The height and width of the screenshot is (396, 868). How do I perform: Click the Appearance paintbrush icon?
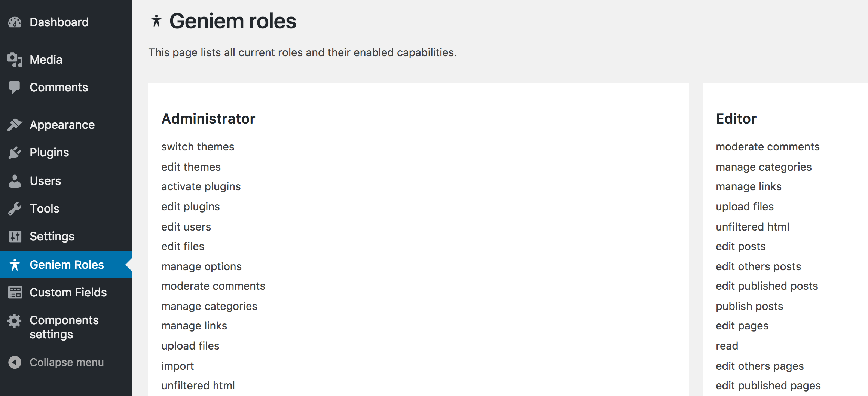[x=15, y=125]
